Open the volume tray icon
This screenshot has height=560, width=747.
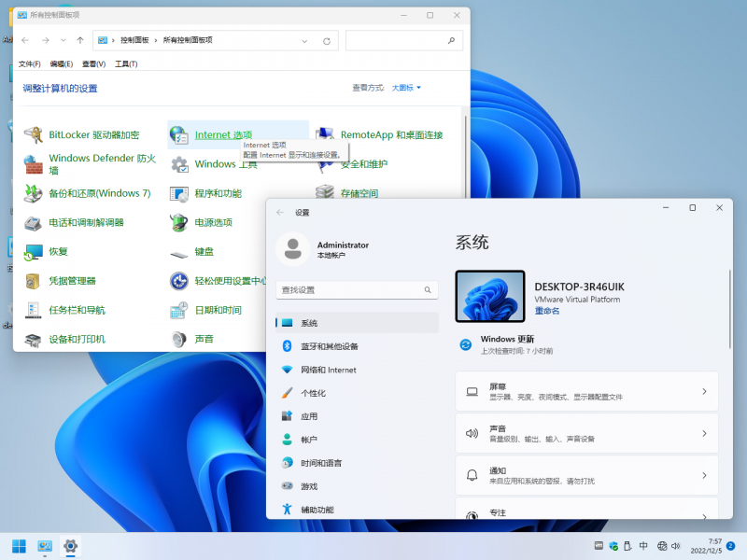pos(675,546)
